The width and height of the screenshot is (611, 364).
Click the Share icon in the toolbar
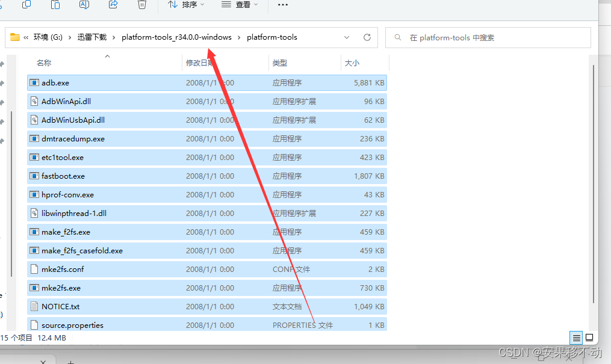click(113, 5)
